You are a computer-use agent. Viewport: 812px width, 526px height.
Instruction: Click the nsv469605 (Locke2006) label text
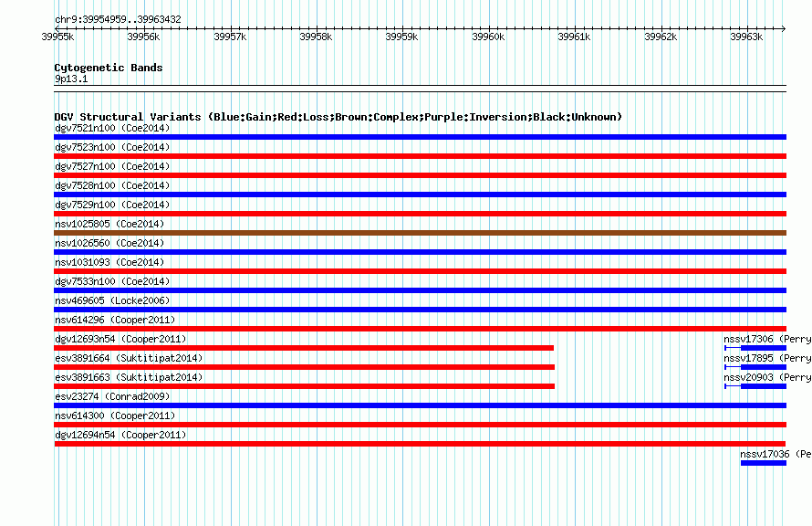pos(112,300)
